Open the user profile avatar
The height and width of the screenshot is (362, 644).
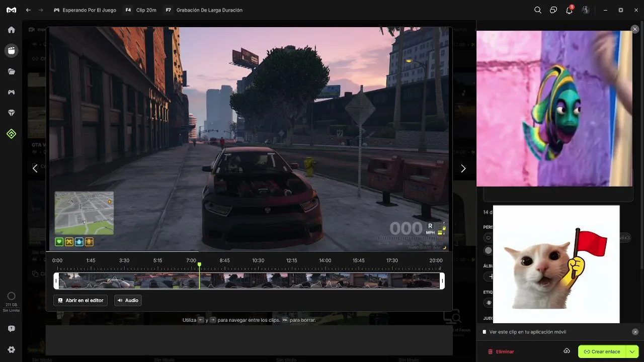585,10
